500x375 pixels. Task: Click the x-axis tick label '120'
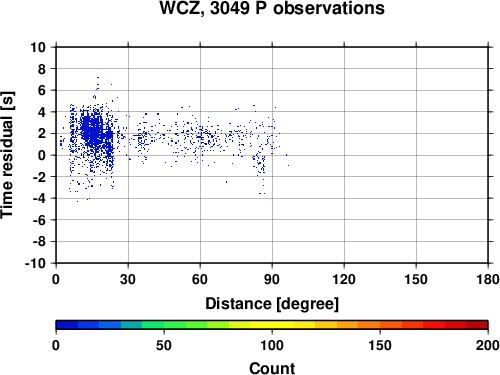point(344,279)
